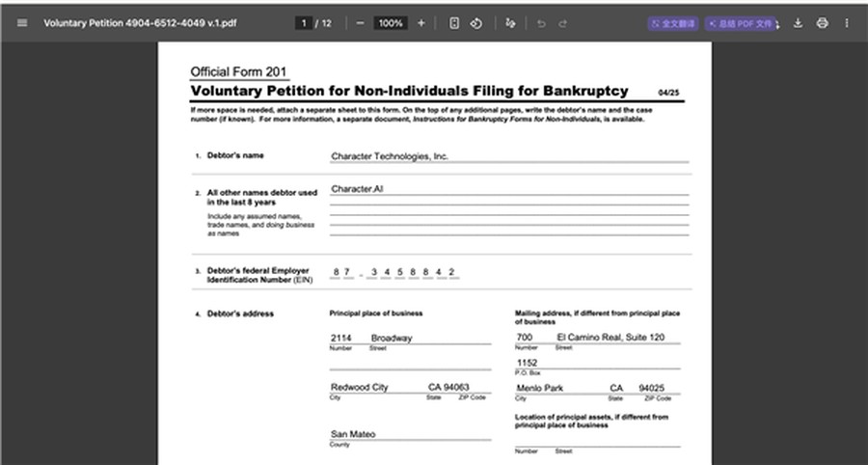Activate the draw/annotate tool icon
This screenshot has height=465, width=868.
pyautogui.click(x=510, y=23)
